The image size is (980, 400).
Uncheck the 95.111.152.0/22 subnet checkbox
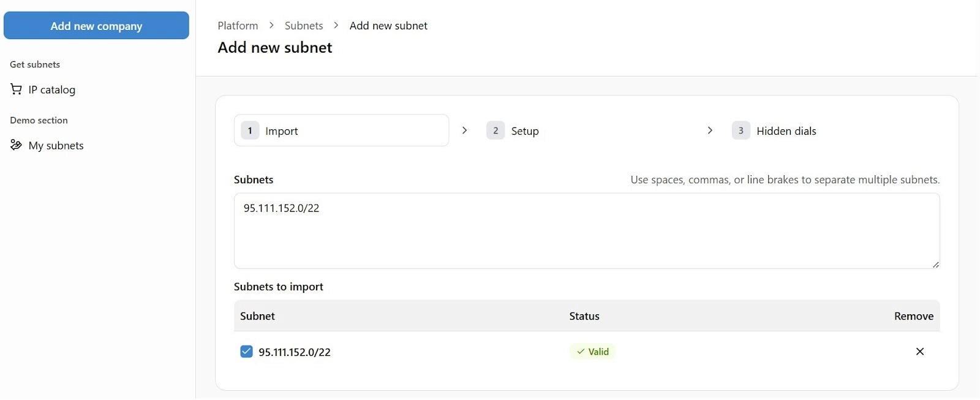(x=246, y=352)
